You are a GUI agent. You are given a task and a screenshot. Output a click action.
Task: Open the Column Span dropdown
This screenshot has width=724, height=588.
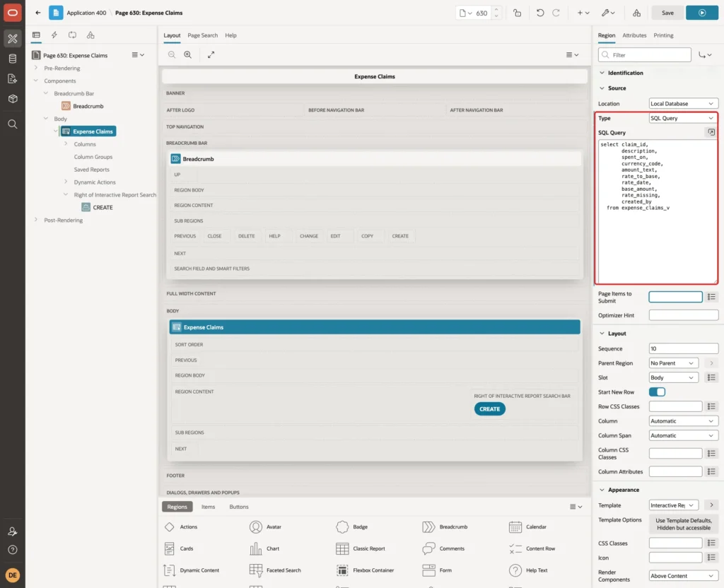tap(683, 435)
